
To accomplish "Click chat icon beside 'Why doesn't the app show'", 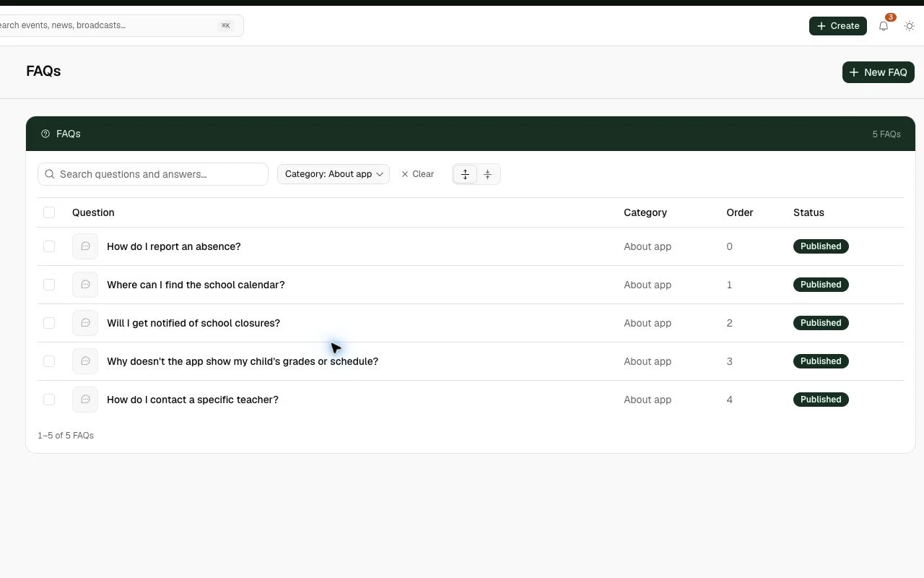I will (85, 361).
